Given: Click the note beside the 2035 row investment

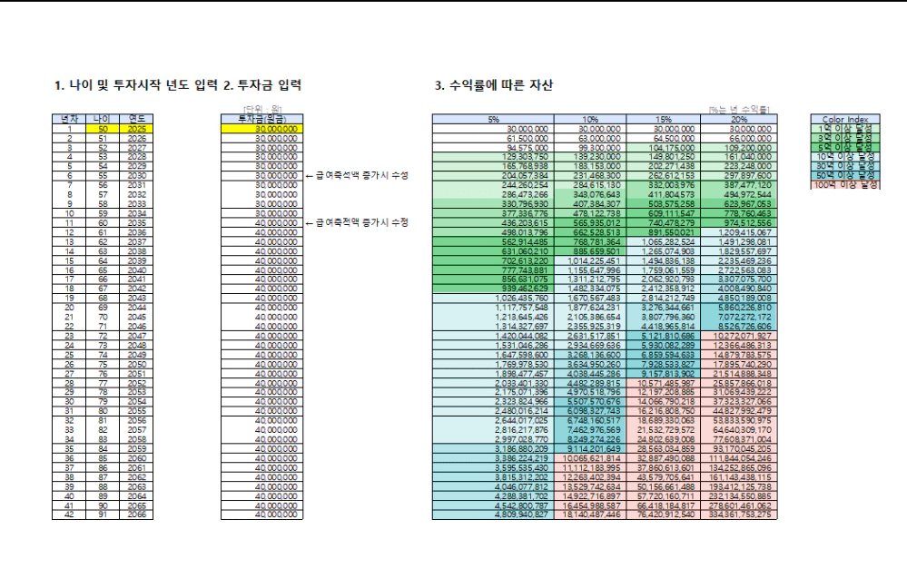Looking at the screenshot, I should (357, 222).
